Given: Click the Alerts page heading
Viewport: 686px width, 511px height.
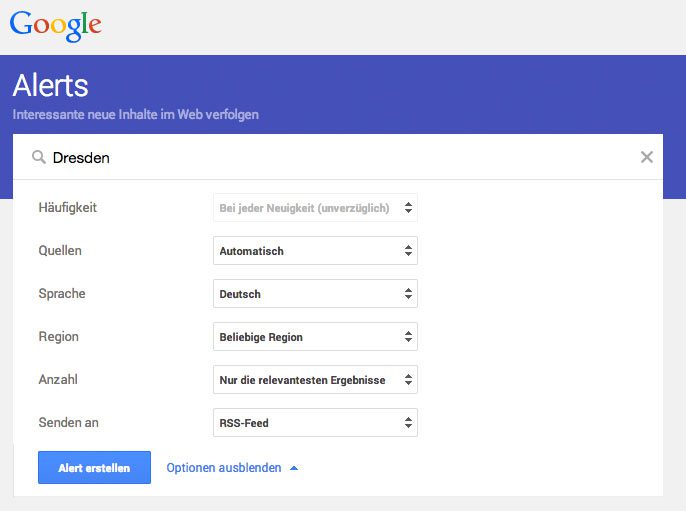Looking at the screenshot, I should 50,85.
